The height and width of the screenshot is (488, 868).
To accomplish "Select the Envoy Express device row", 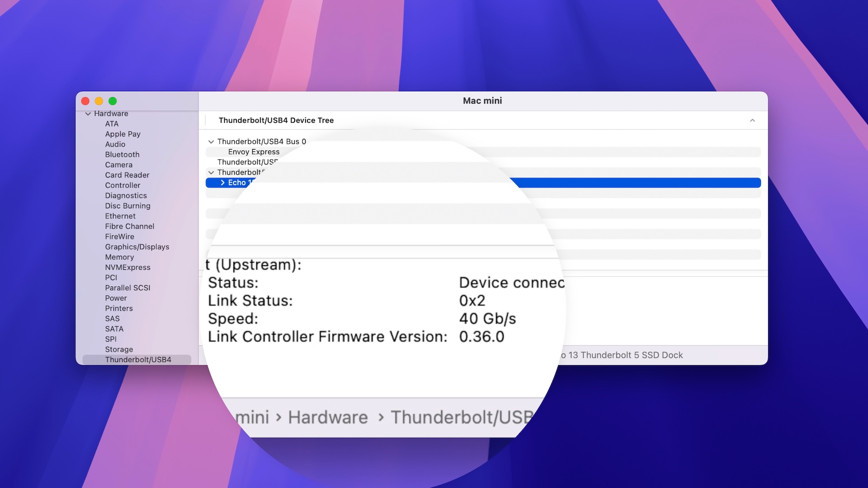I will point(254,152).
